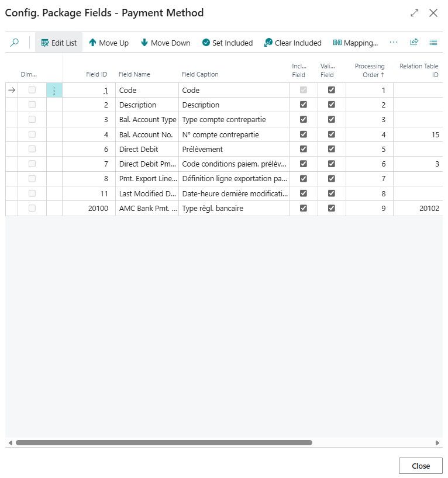Click Field Caption column header

pyautogui.click(x=200, y=74)
